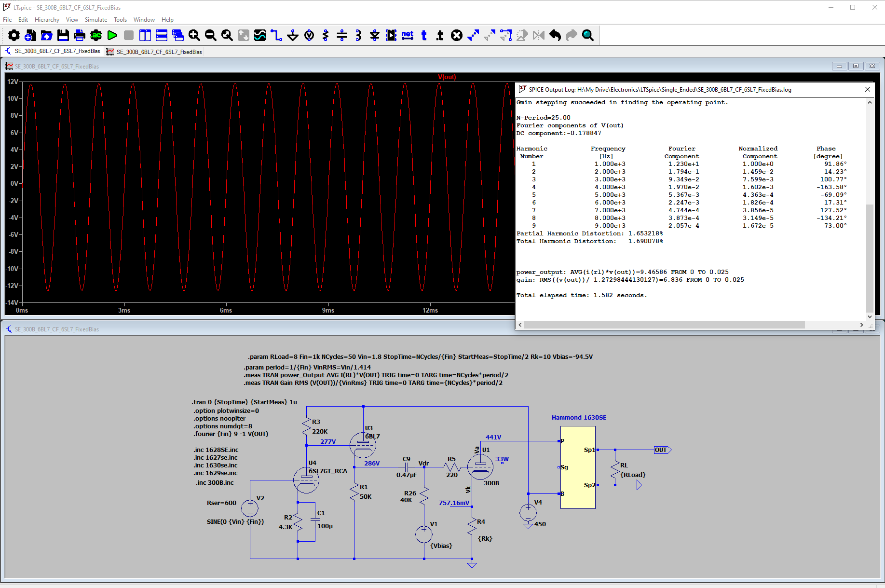Screen dimensions: 885x588
Task: Click the Zoom In magnifier icon
Action: point(194,35)
